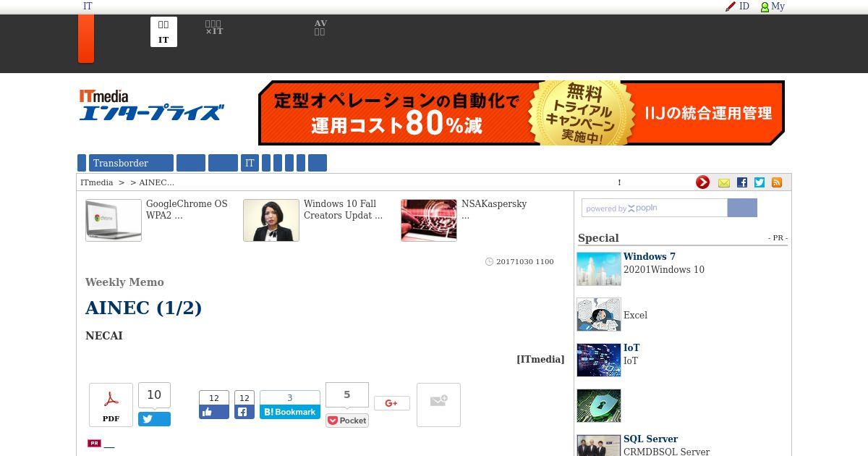Open the NSA Kaspersky article thumbnail
868x456 pixels.
pyautogui.click(x=429, y=220)
